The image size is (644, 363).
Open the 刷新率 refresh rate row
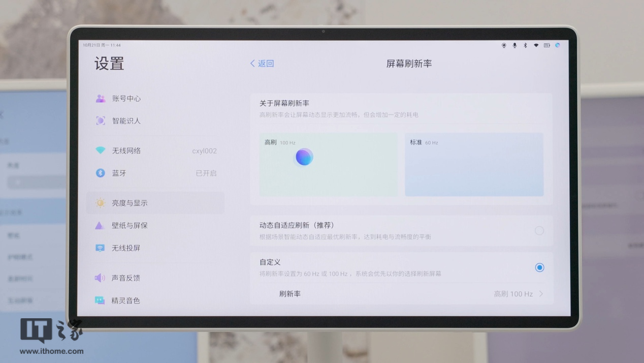tap(401, 294)
